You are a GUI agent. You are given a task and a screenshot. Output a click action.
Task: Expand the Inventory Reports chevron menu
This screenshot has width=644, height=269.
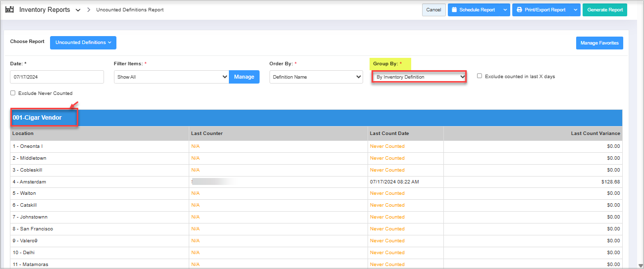coord(78,10)
